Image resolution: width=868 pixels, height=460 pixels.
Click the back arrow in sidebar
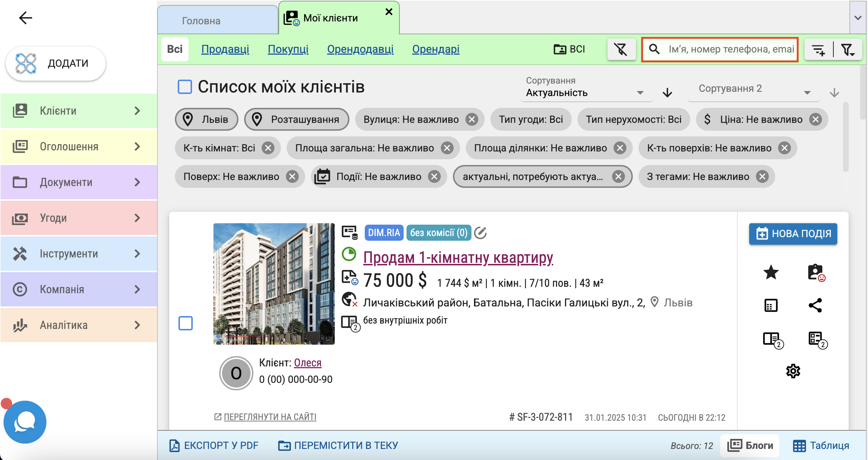click(x=25, y=18)
